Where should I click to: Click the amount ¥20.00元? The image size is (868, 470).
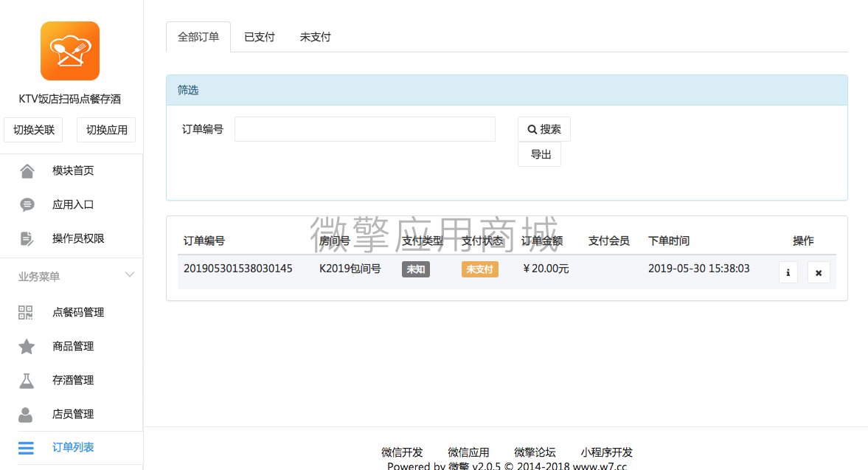545,269
